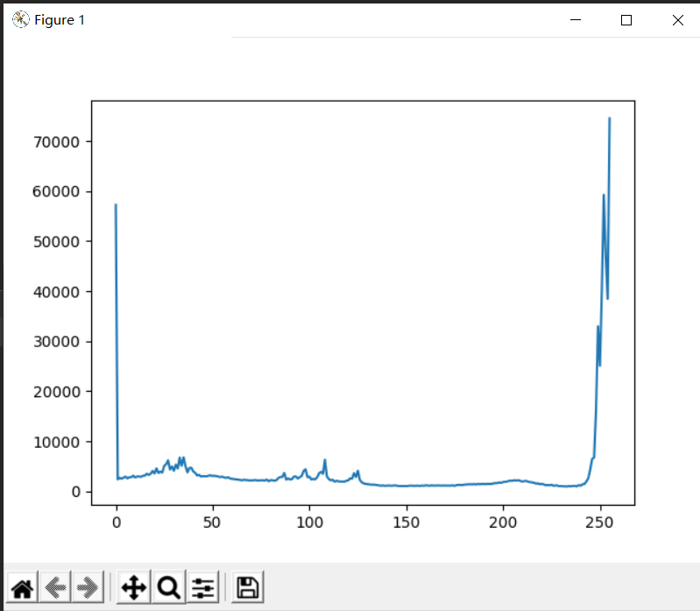700x611 pixels.
Task: Close the Figure 1 window
Action: coord(678,19)
